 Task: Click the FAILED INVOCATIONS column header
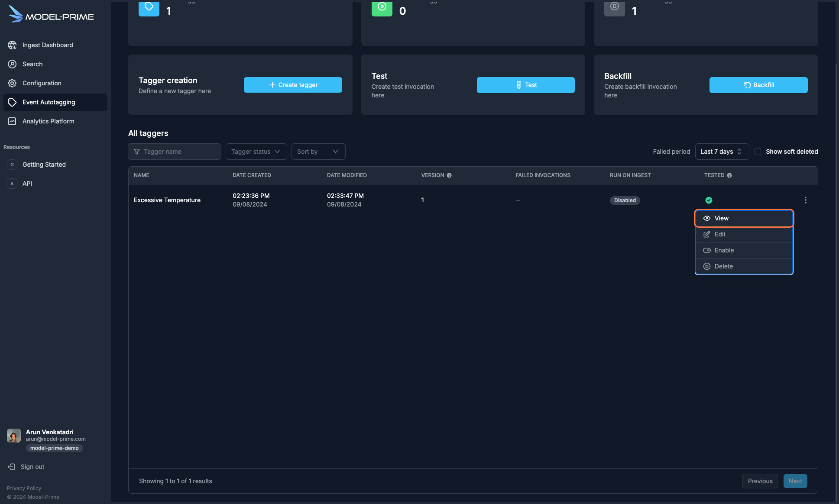(543, 175)
